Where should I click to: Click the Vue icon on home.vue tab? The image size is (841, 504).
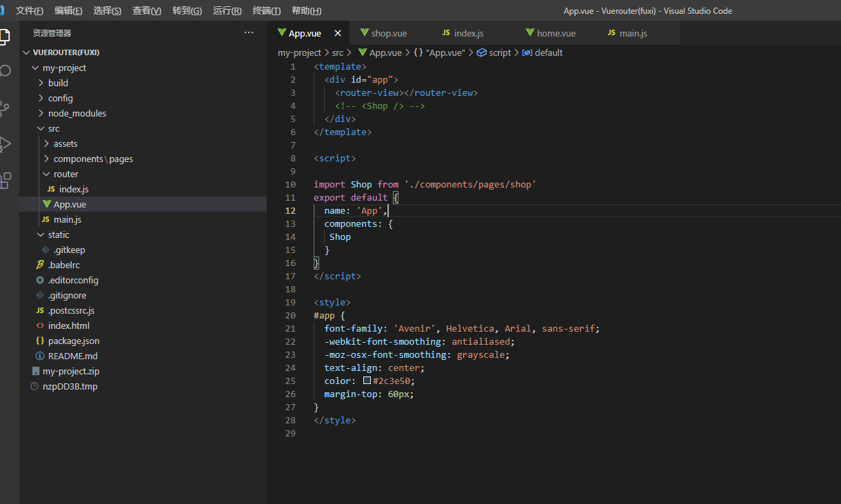tap(530, 33)
